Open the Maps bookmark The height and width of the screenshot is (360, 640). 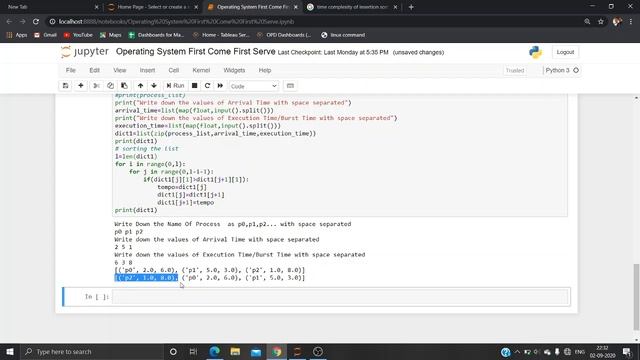pyautogui.click(x=111, y=35)
